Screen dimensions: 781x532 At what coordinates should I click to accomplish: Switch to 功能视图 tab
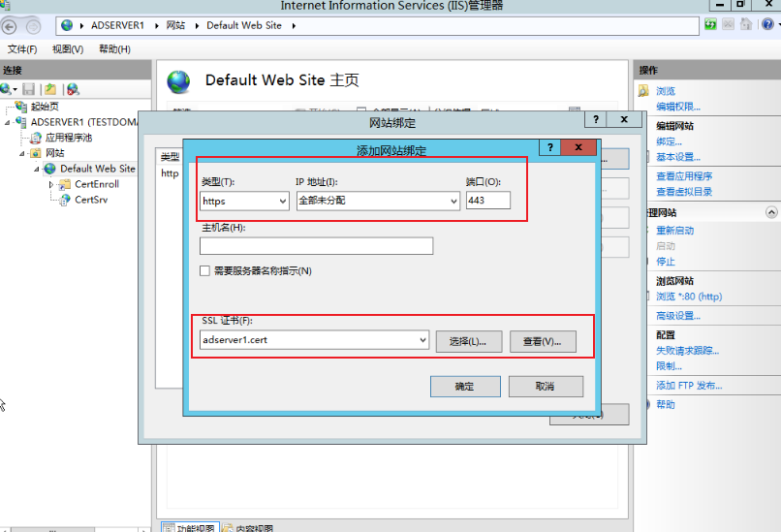click(190, 527)
